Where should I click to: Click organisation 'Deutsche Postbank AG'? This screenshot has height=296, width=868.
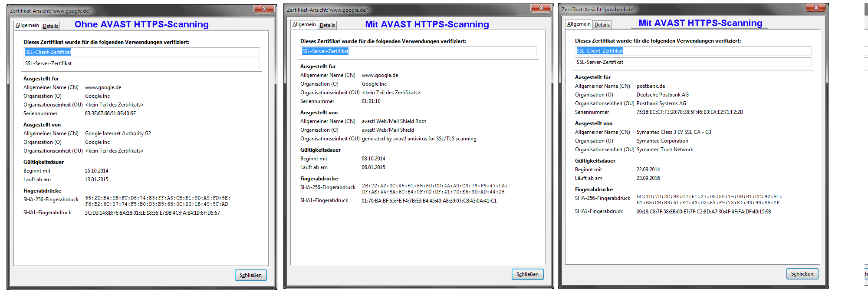click(x=663, y=95)
